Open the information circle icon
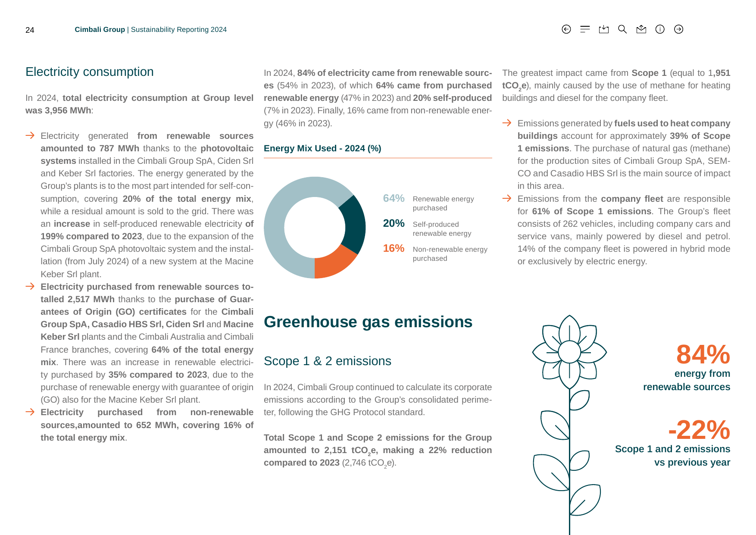This screenshot has height=535, width=756. click(660, 29)
